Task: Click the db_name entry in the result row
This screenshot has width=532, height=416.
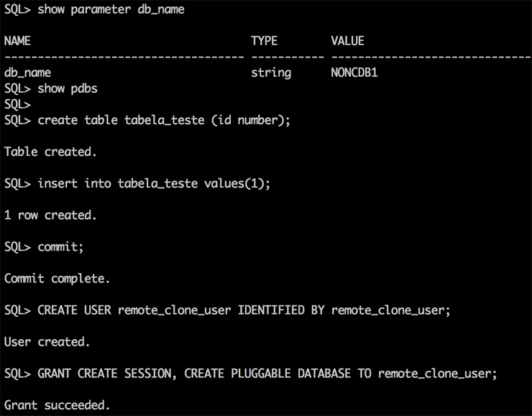Action: [27, 73]
